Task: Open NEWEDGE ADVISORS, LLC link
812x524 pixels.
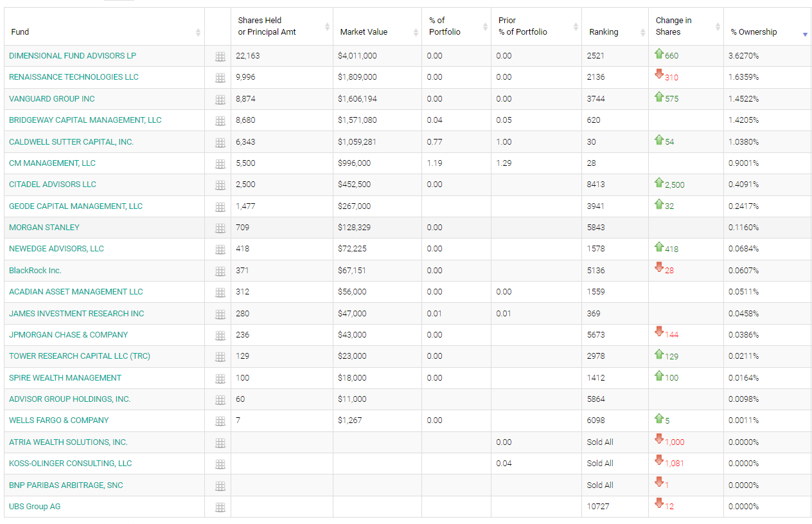Action: [57, 249]
